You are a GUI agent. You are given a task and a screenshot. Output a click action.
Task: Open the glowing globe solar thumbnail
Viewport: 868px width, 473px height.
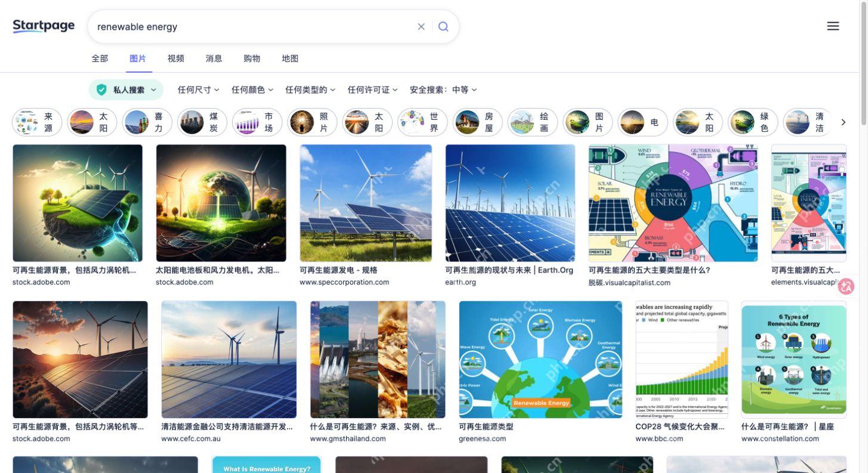(x=221, y=203)
